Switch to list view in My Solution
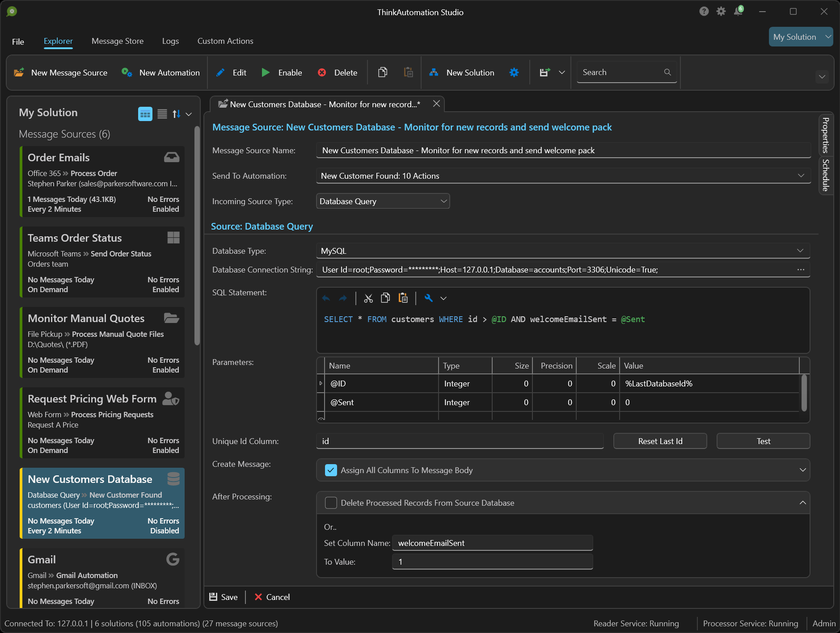This screenshot has width=840, height=633. pos(162,114)
